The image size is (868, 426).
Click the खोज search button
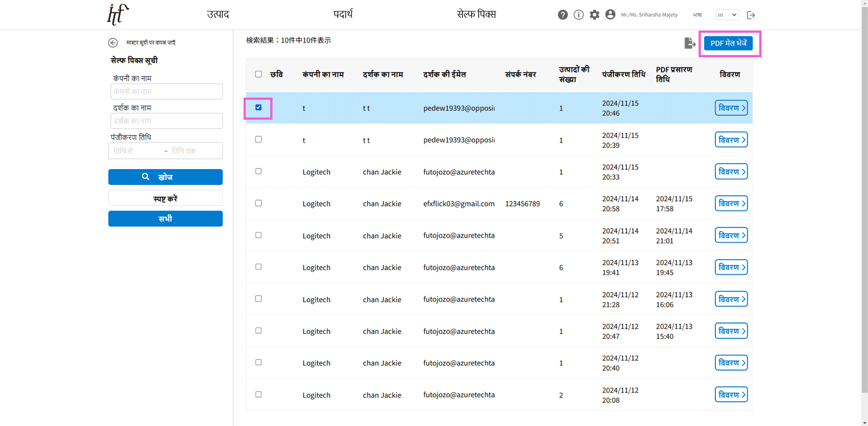[165, 177]
